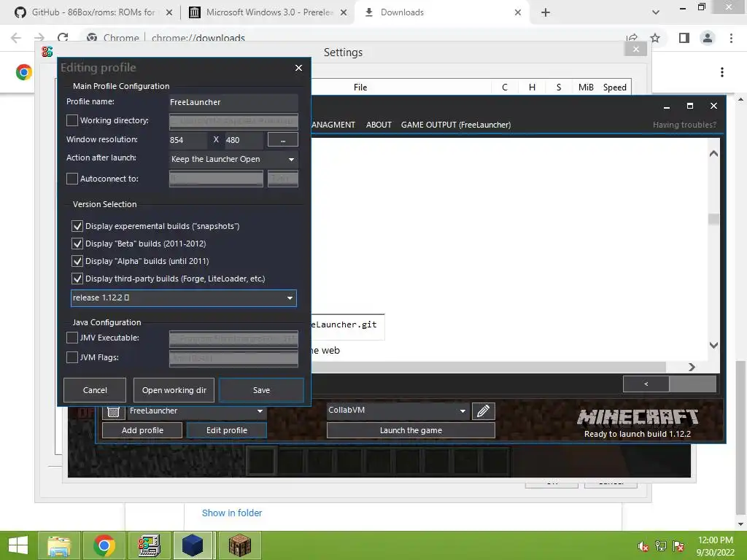This screenshot has height=560, width=747.
Task: Open the release 1.12.2 version dropdown
Action: pyautogui.click(x=183, y=298)
